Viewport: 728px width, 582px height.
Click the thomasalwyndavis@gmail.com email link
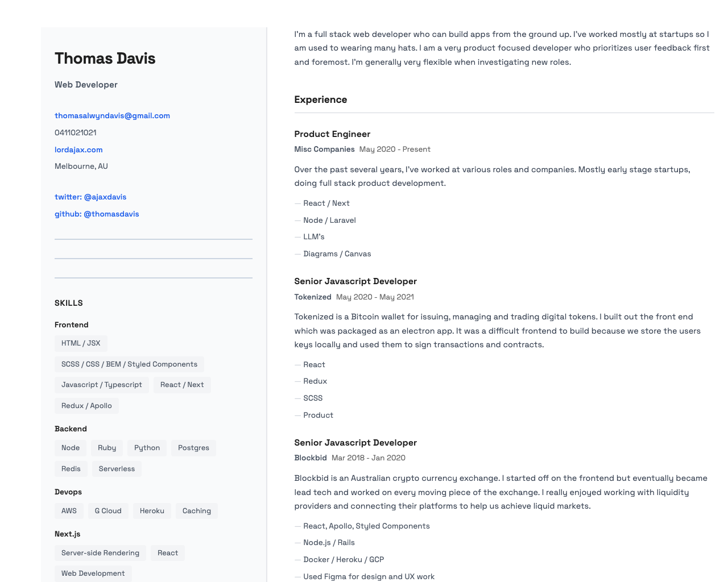[x=112, y=116]
